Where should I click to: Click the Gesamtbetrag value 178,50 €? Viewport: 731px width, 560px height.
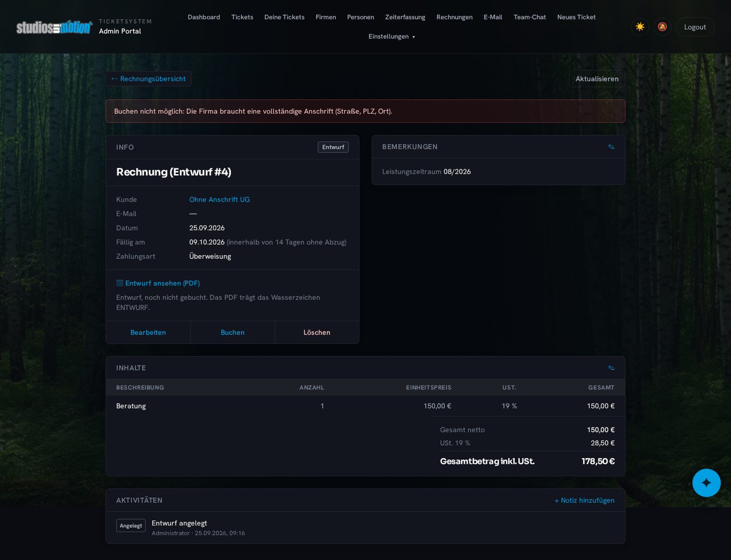click(x=598, y=461)
